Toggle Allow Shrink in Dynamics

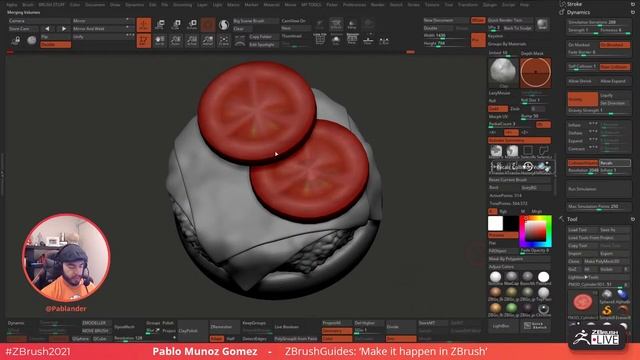point(582,81)
